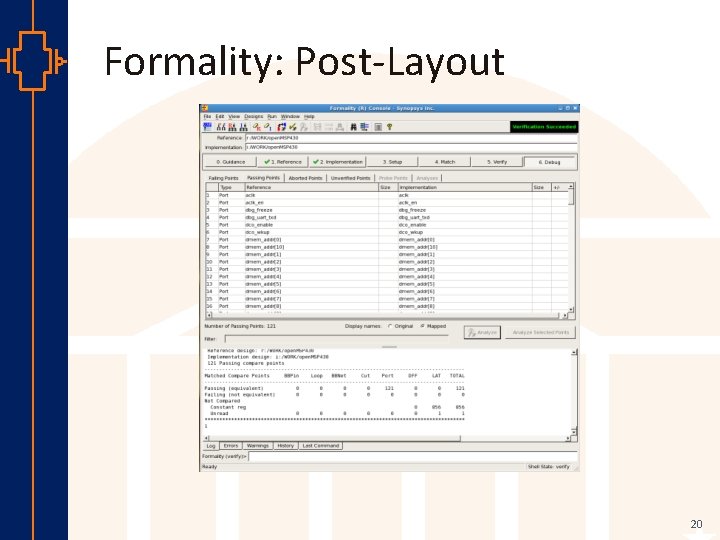This screenshot has height=540, width=720.
Task: Click the Formality app icon in title bar
Action: click(x=205, y=108)
